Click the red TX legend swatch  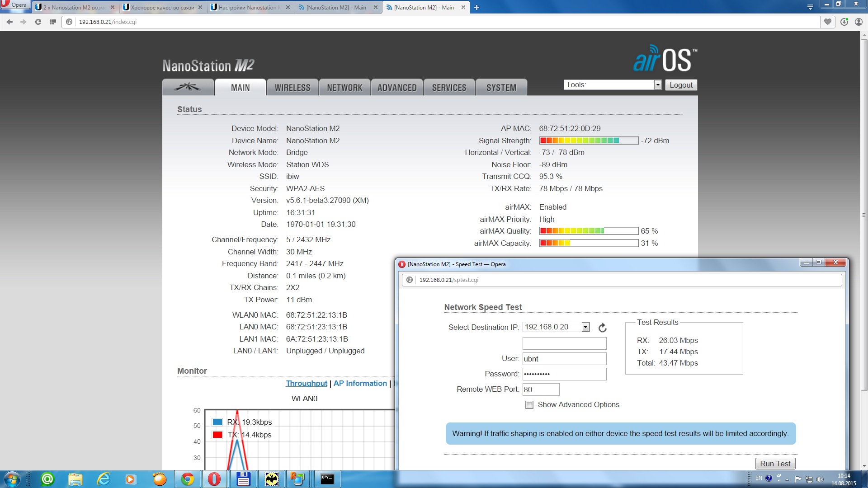[x=217, y=435]
